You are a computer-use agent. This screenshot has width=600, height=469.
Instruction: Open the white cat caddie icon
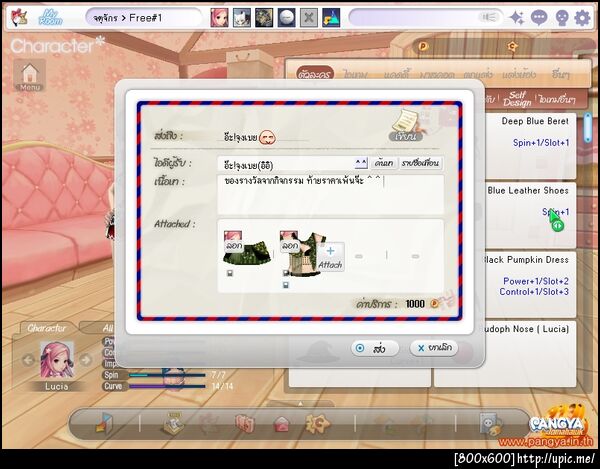[242, 18]
